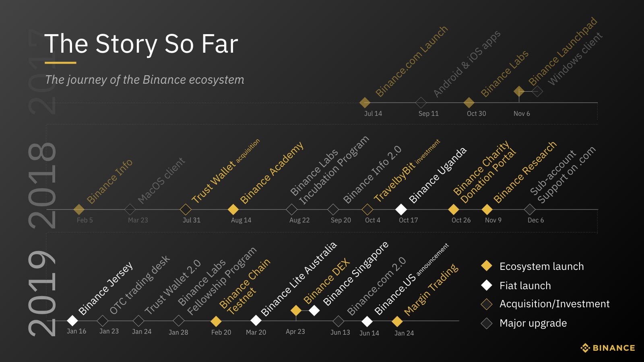This screenshot has width=644, height=362.
Task: Click the Binance logo in bottom corner
Action: (608, 348)
